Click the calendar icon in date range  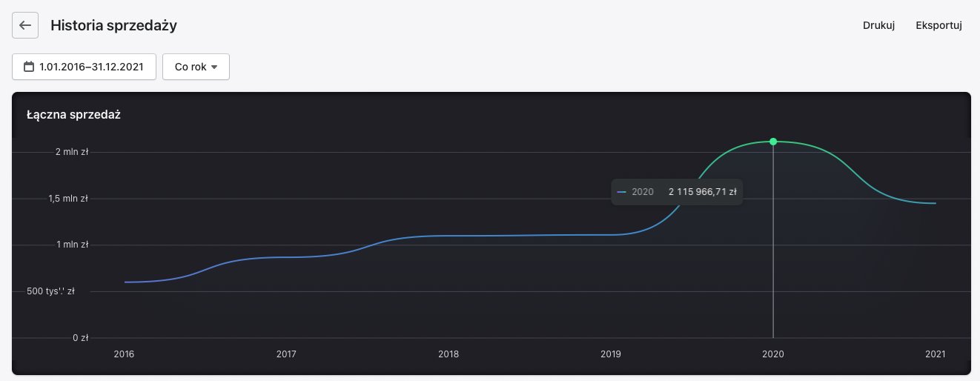(30, 67)
